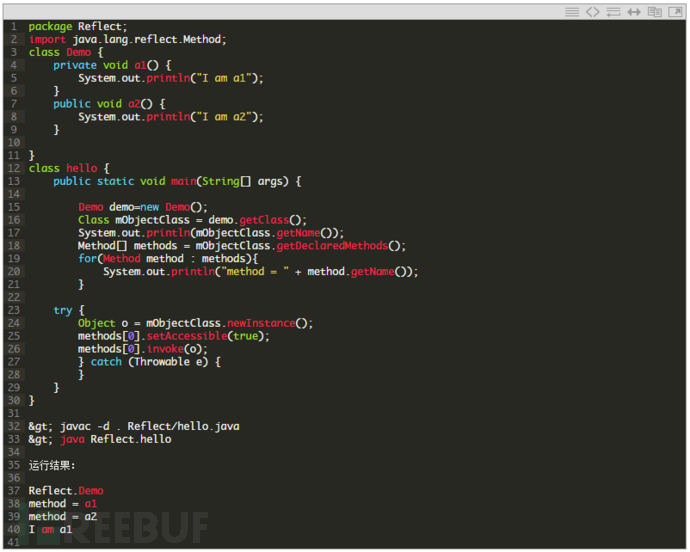Toggle line numbers with the lines icon
The width and height of the screenshot is (690, 552).
[x=572, y=12]
